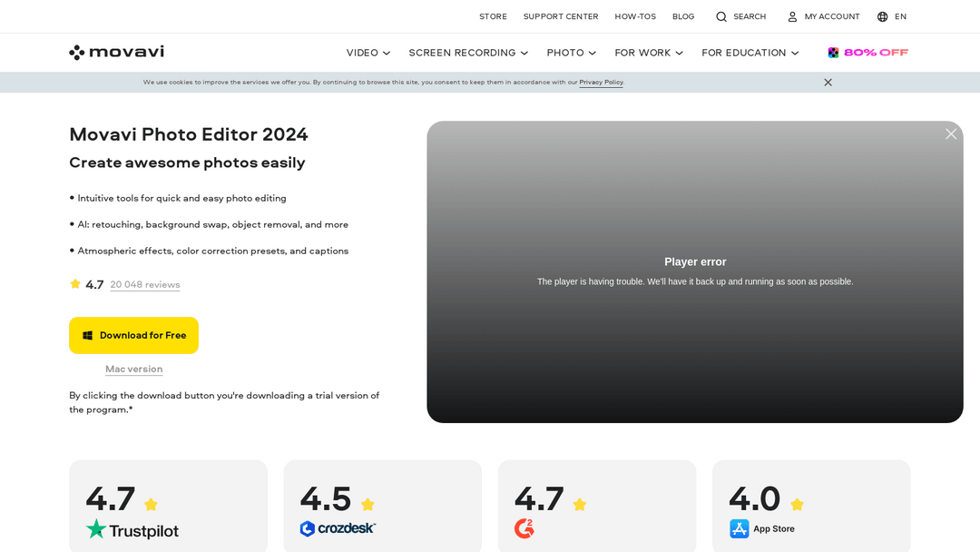Expand the Video dropdown menu

coord(367,53)
